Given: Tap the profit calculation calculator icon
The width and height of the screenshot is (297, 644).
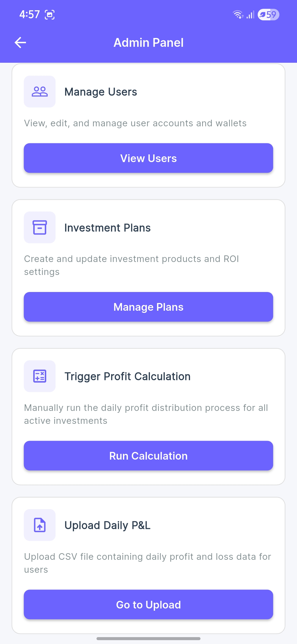Looking at the screenshot, I should click(x=40, y=376).
